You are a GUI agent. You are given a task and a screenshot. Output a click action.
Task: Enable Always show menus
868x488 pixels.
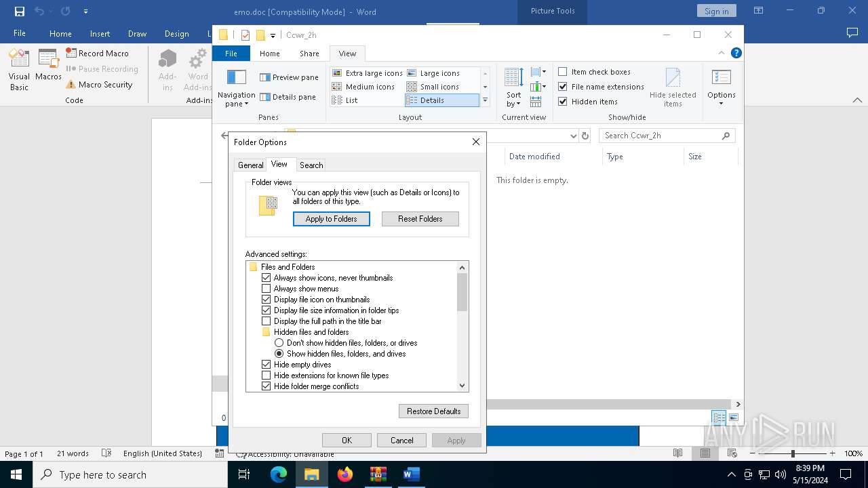[267, 289]
